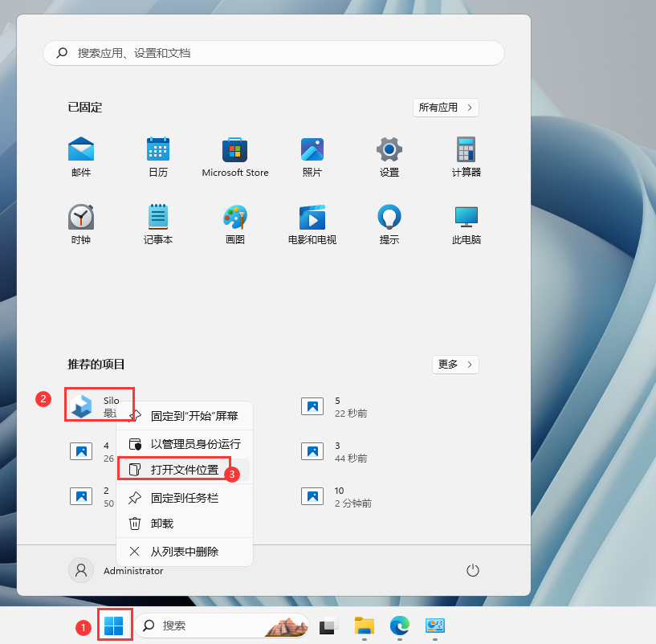Open the Administrator user account

tap(116, 570)
